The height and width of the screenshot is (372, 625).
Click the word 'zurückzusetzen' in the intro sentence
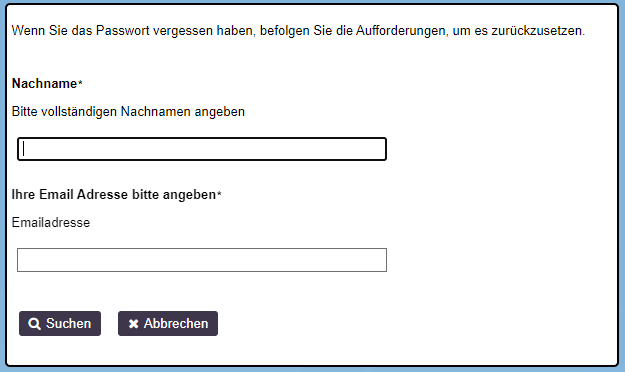coord(538,31)
